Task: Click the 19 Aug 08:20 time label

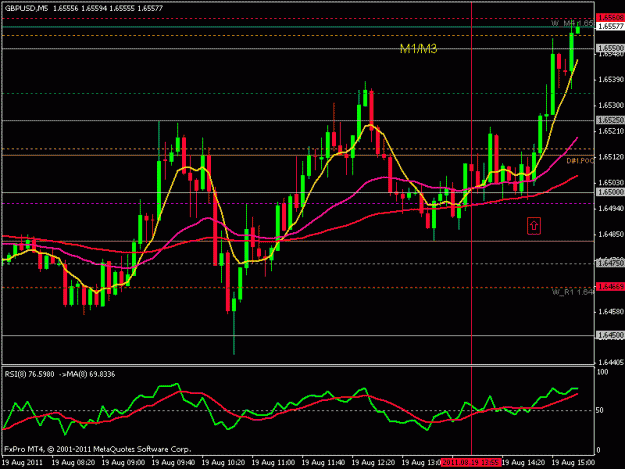Action: click(x=73, y=463)
